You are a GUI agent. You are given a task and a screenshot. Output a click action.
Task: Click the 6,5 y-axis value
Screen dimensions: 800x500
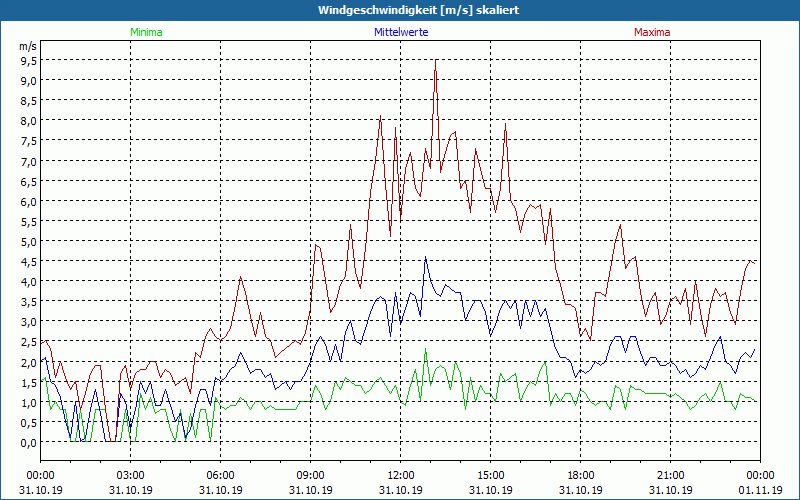(x=29, y=181)
